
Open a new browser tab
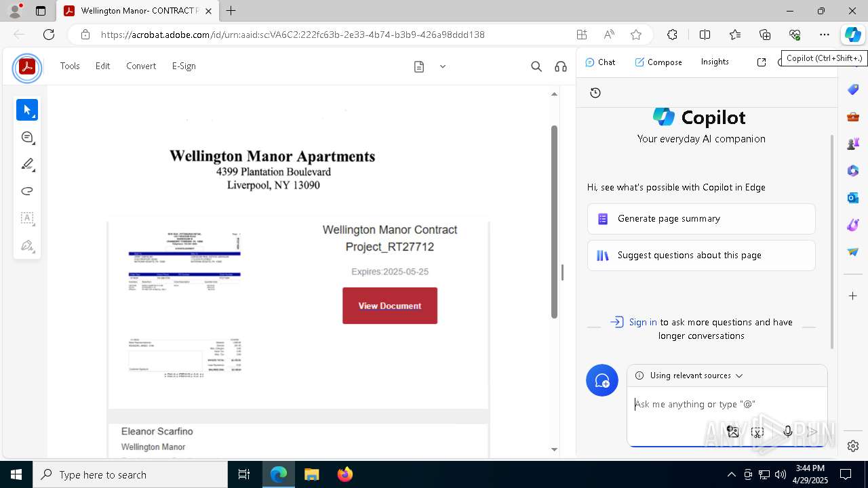pyautogui.click(x=231, y=11)
